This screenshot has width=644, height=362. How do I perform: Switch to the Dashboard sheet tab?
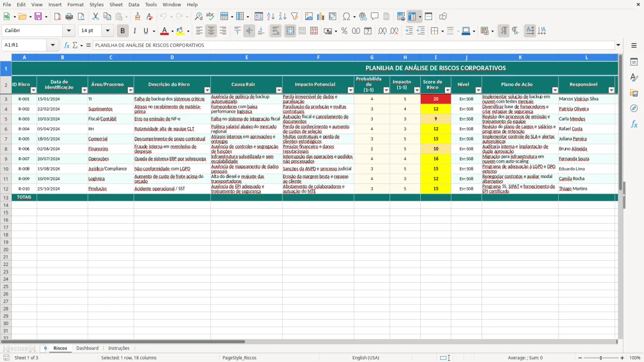pos(87,348)
